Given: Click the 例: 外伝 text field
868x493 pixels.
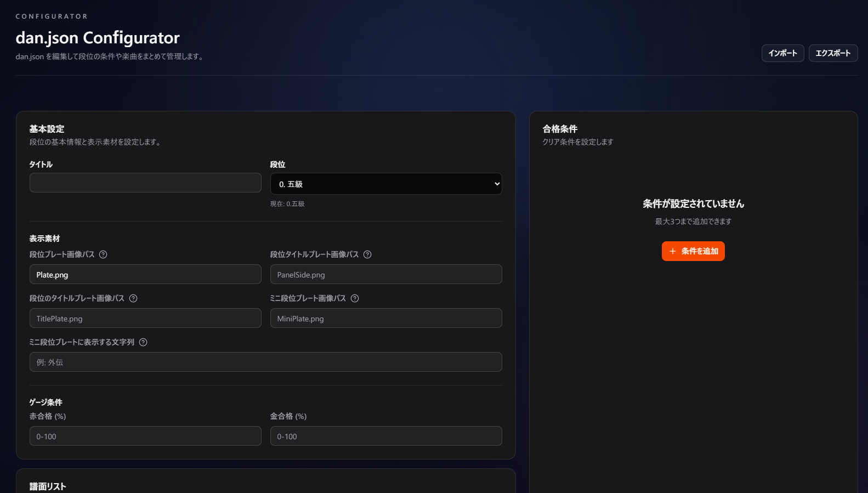Looking at the screenshot, I should pyautogui.click(x=266, y=362).
